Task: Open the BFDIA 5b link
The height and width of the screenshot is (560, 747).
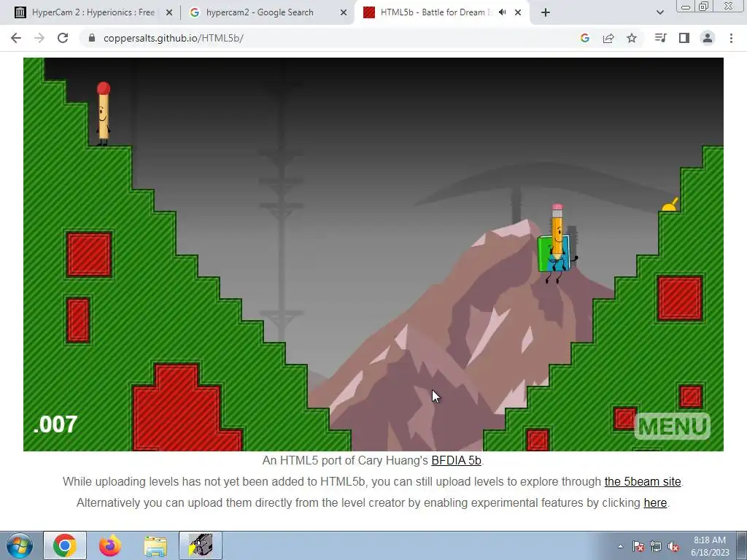Action: click(456, 461)
